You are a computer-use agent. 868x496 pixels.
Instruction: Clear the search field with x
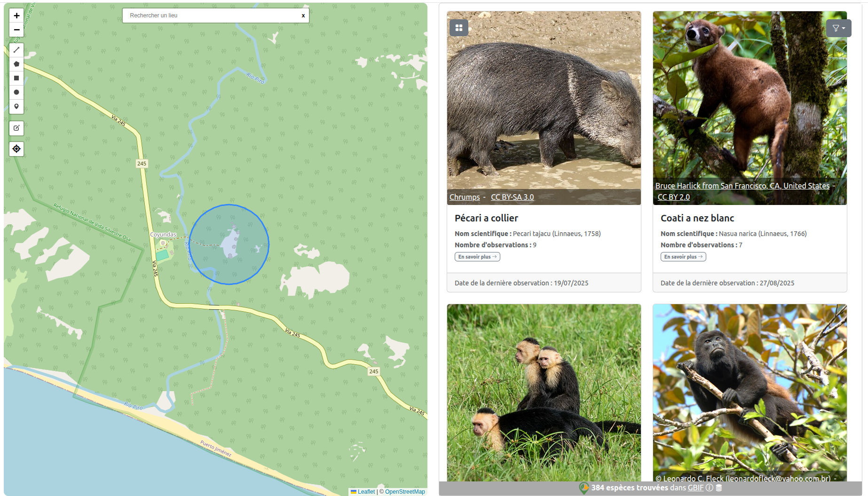click(x=303, y=16)
